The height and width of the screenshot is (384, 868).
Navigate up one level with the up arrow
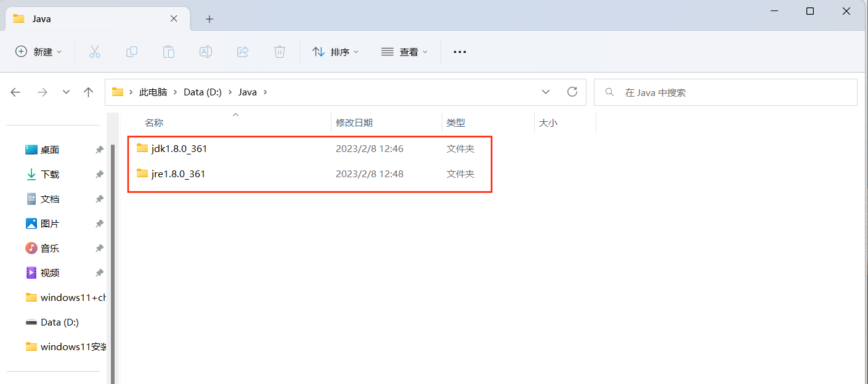tap(88, 92)
